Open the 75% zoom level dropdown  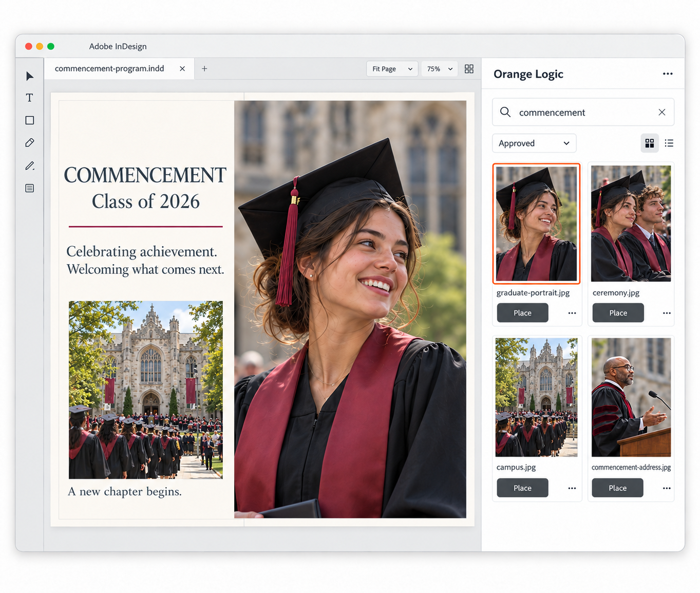point(440,69)
